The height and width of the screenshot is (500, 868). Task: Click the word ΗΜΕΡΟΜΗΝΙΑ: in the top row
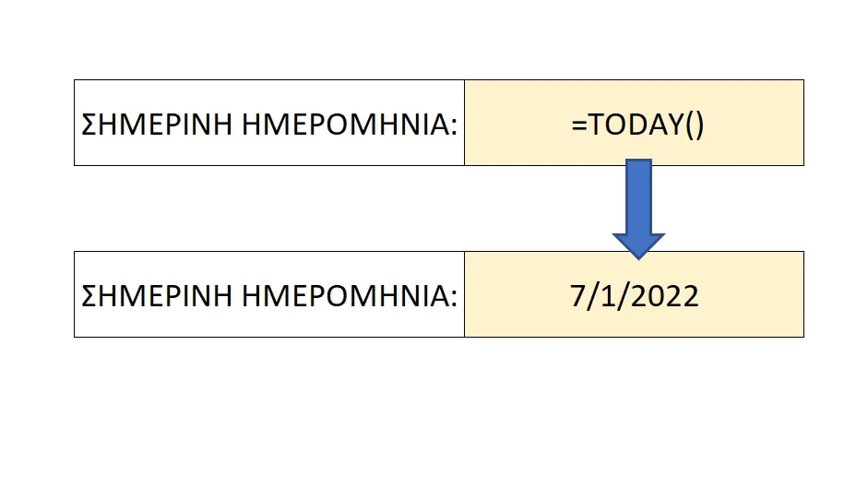[x=350, y=124]
